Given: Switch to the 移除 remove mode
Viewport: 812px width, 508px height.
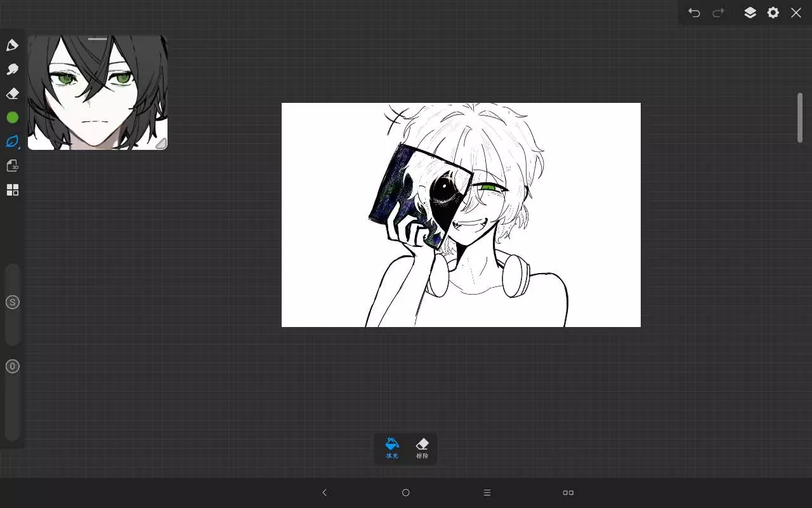Looking at the screenshot, I should point(422,448).
